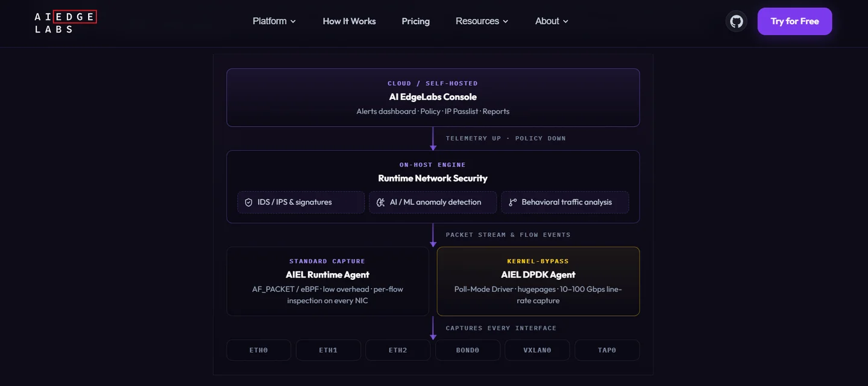Click the Behavioral traffic analysis chip

click(565, 203)
